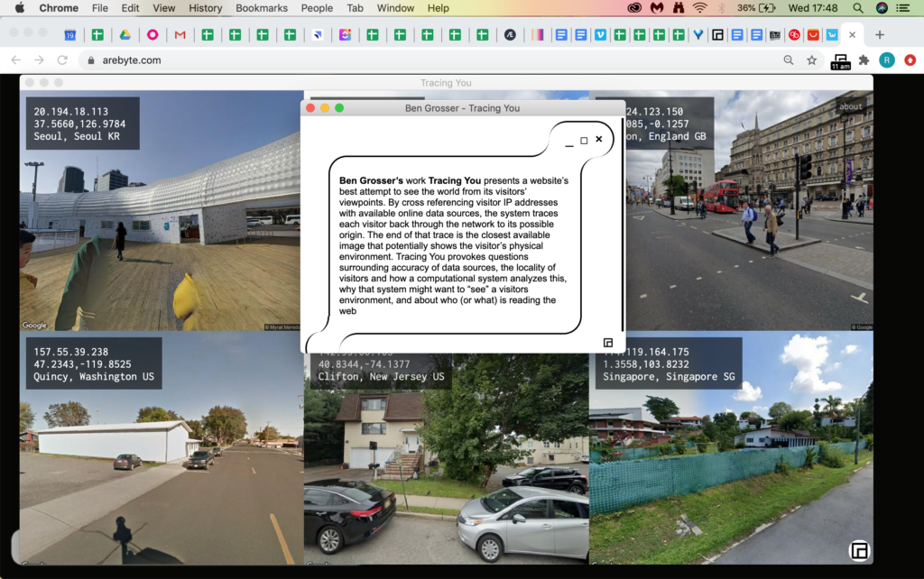Screen dimensions: 924x579
Task: Switch to the Vimeo tab
Action: pos(600,35)
